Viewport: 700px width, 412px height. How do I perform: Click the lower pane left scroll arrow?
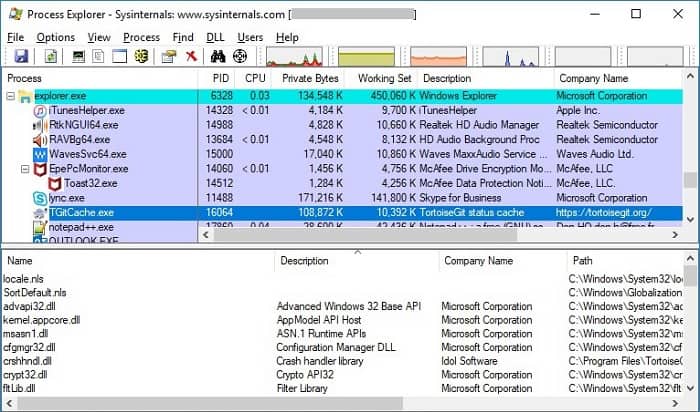pyautogui.click(x=9, y=404)
